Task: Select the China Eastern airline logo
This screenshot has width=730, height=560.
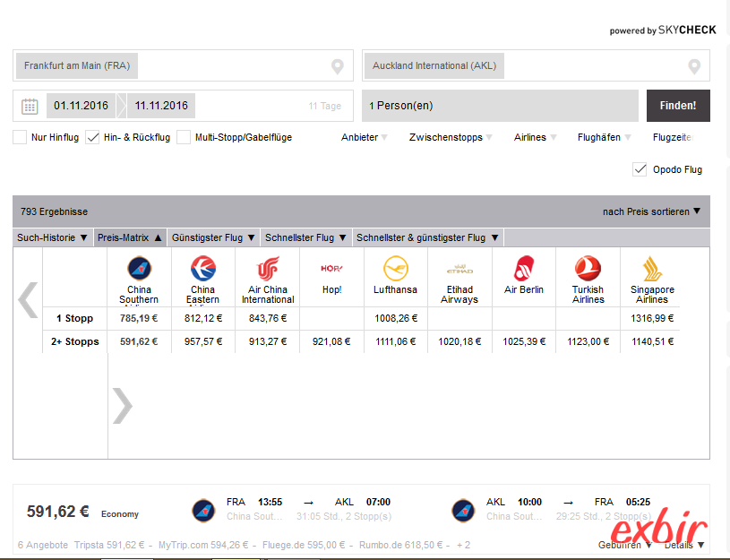Action: pos(203,268)
